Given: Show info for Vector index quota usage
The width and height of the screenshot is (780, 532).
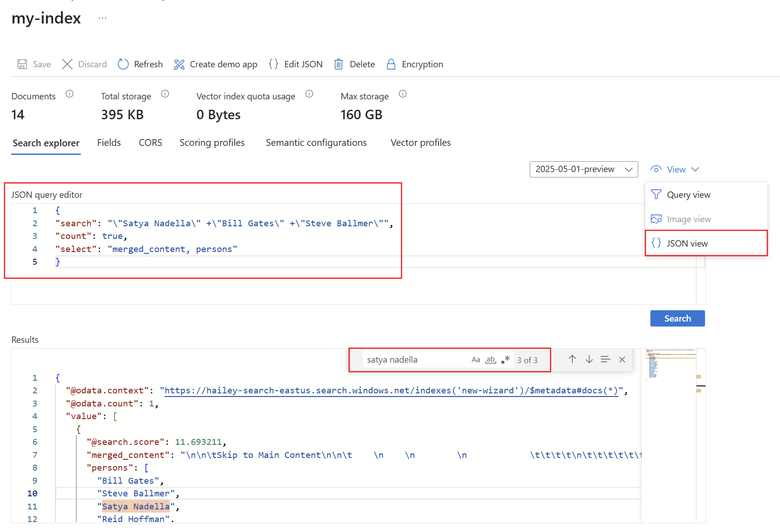Looking at the screenshot, I should 309,94.
